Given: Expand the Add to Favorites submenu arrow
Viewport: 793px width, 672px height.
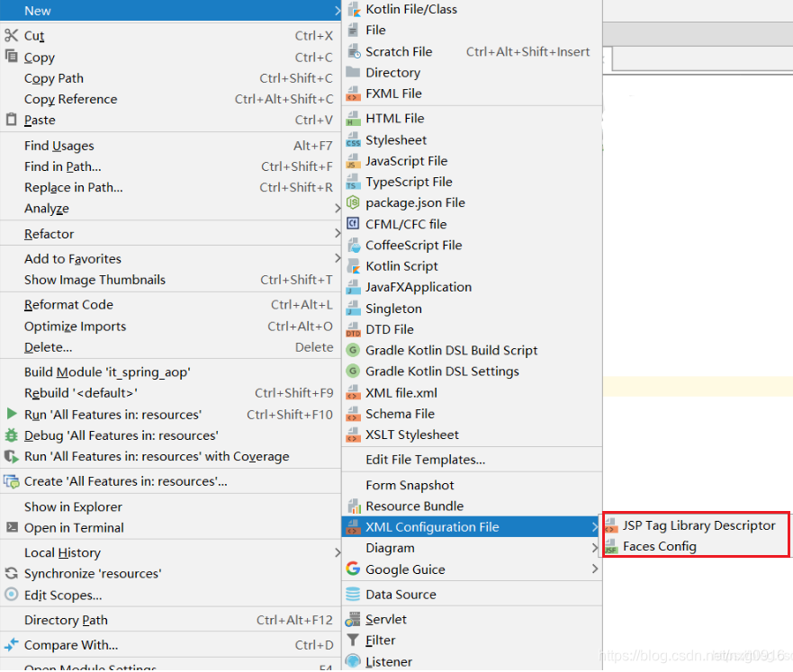Looking at the screenshot, I should coord(338,258).
